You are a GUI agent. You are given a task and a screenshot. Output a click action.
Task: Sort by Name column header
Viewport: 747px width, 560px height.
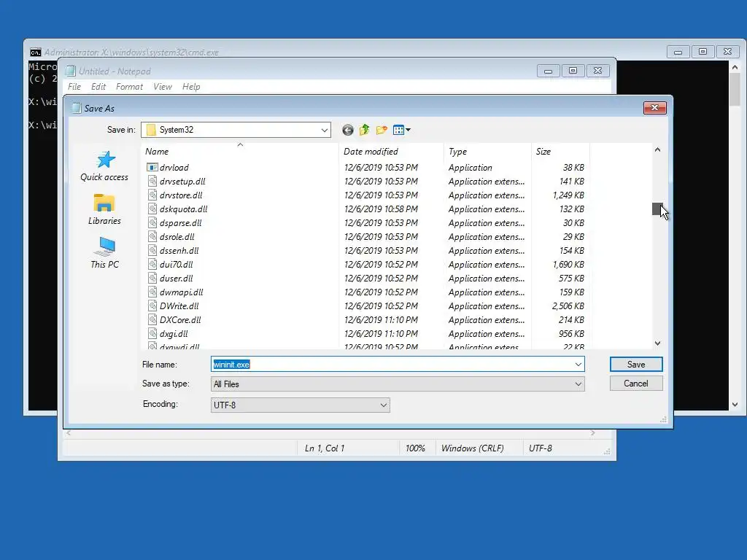240,152
